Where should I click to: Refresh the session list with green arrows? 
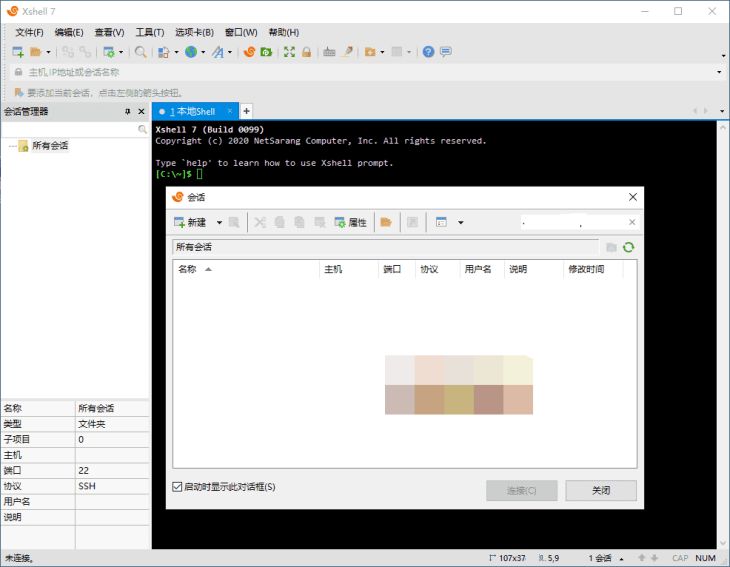point(629,247)
